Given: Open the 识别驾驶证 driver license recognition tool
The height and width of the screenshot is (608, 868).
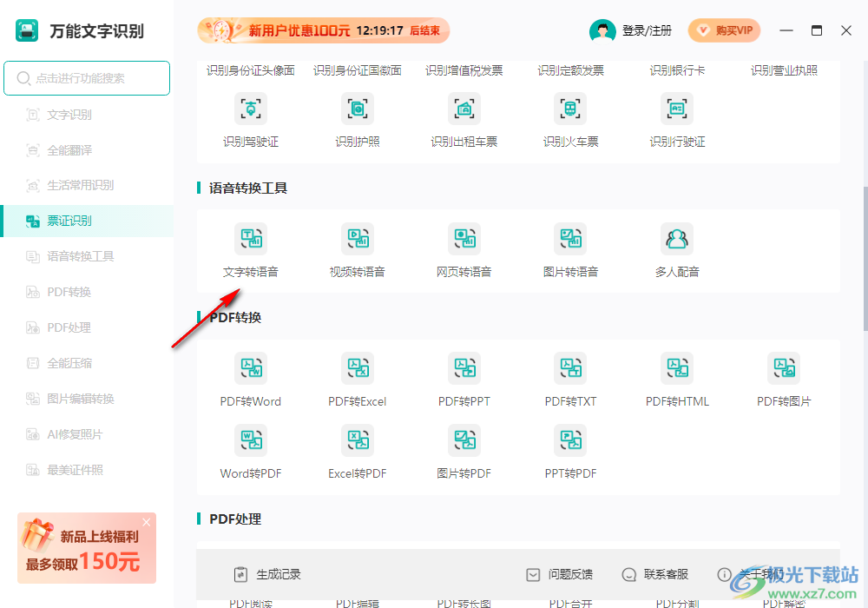Looking at the screenshot, I should point(251,121).
